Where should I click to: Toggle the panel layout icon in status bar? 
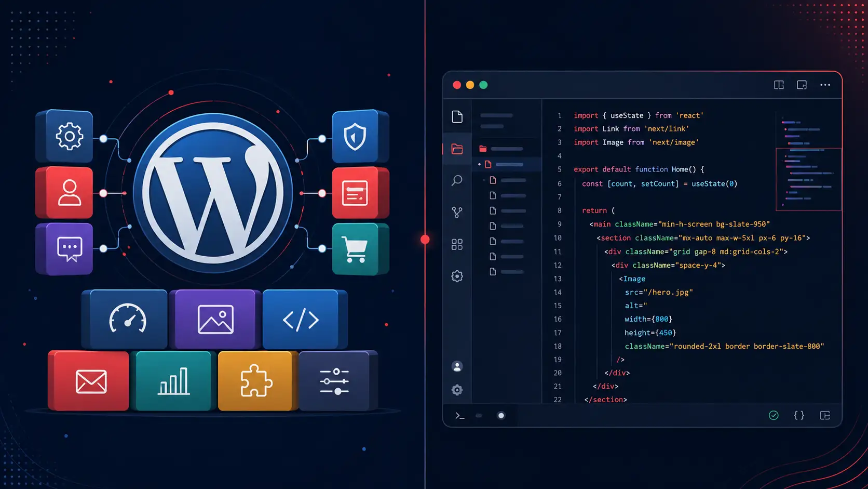click(x=825, y=415)
